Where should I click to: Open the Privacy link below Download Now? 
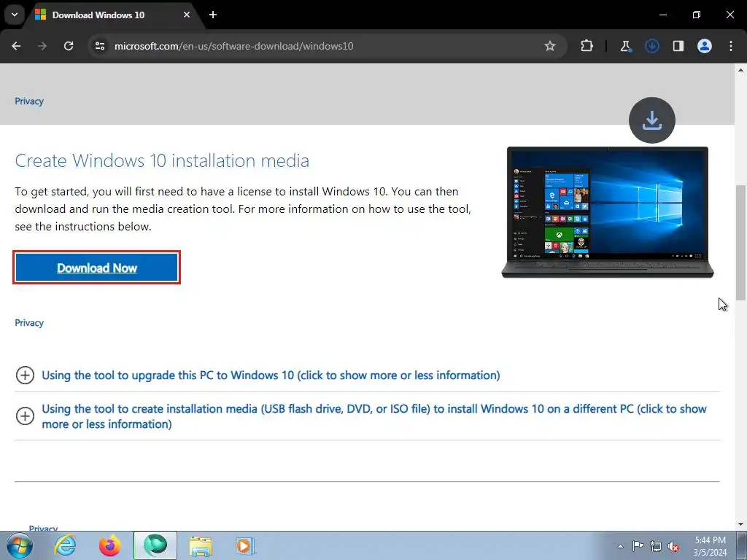pos(29,322)
